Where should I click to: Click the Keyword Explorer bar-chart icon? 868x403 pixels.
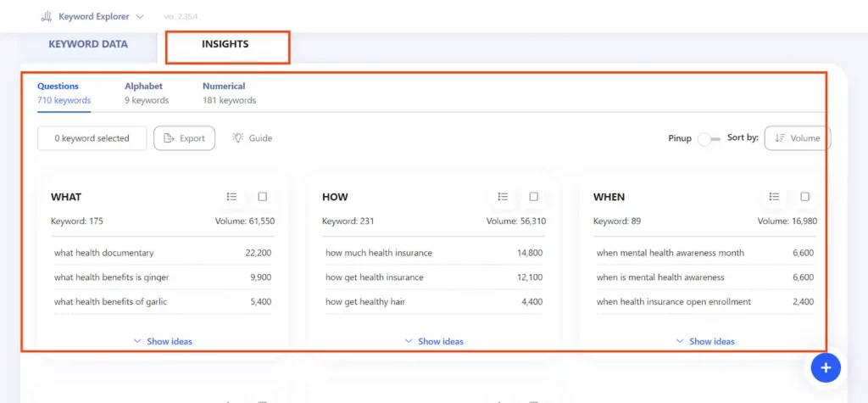click(47, 17)
